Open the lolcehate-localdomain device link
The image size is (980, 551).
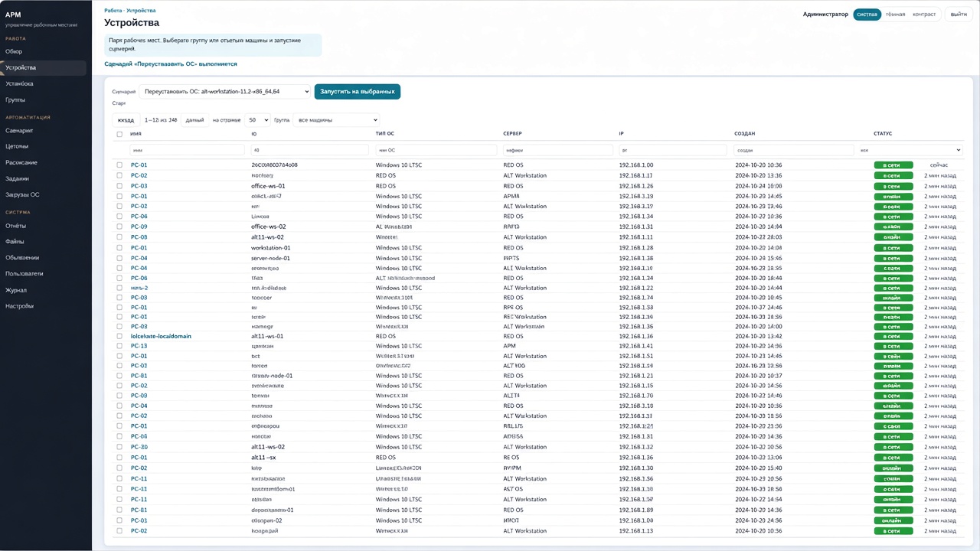point(161,336)
